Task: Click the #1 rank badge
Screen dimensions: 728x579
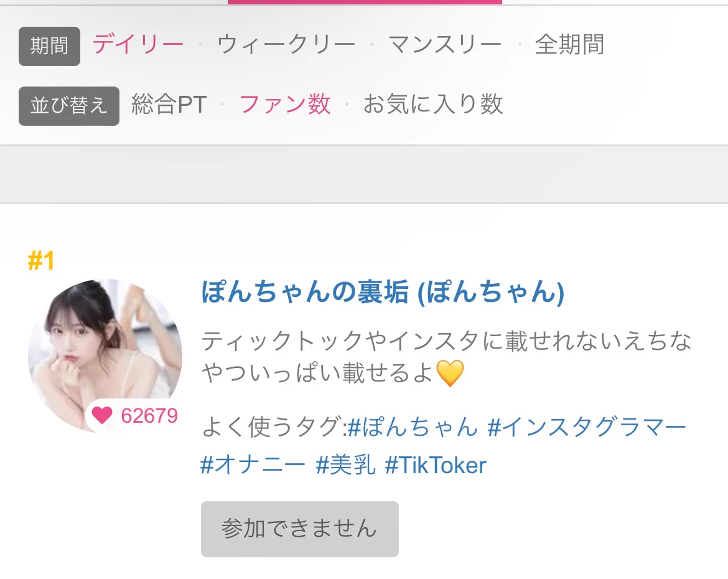Action: click(x=41, y=261)
